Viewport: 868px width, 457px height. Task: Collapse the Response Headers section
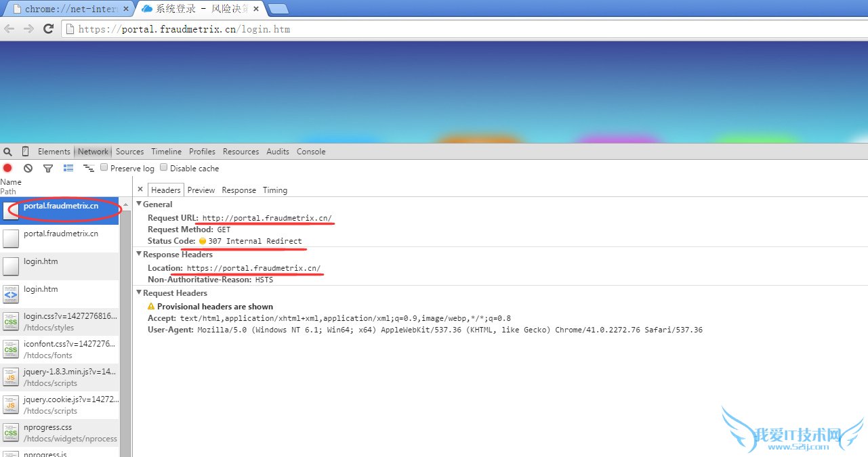point(140,254)
